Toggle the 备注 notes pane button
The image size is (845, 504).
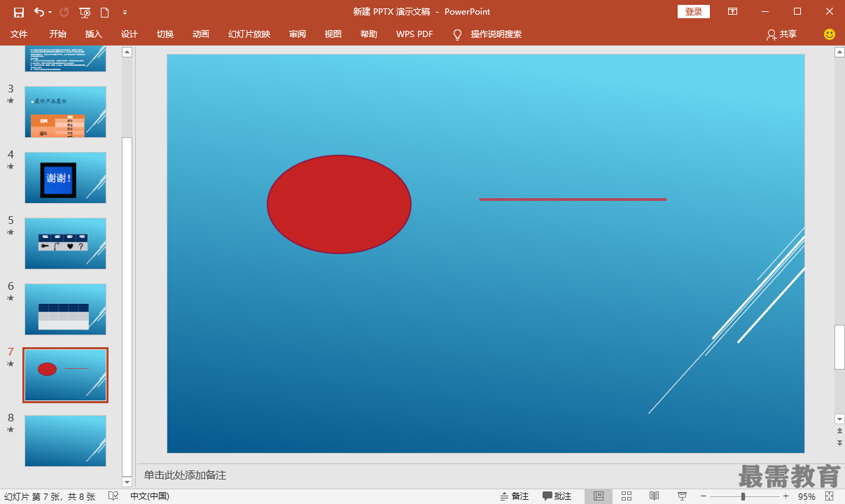pos(515,496)
